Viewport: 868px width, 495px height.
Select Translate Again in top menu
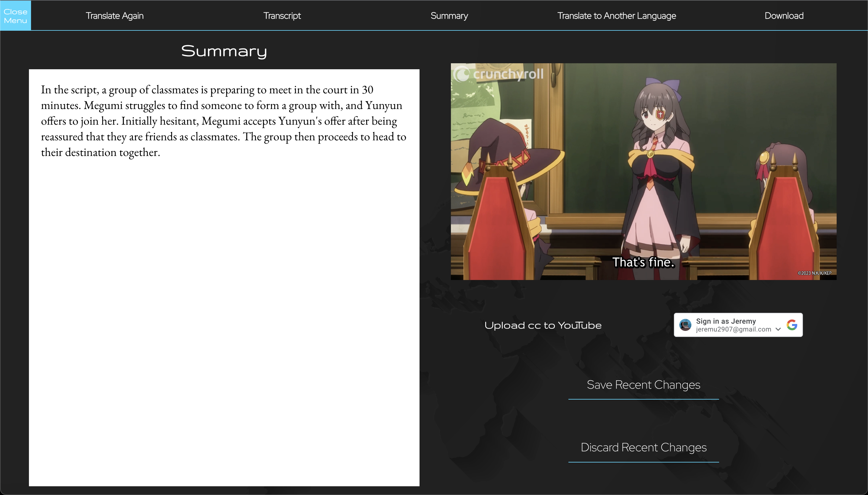(115, 16)
